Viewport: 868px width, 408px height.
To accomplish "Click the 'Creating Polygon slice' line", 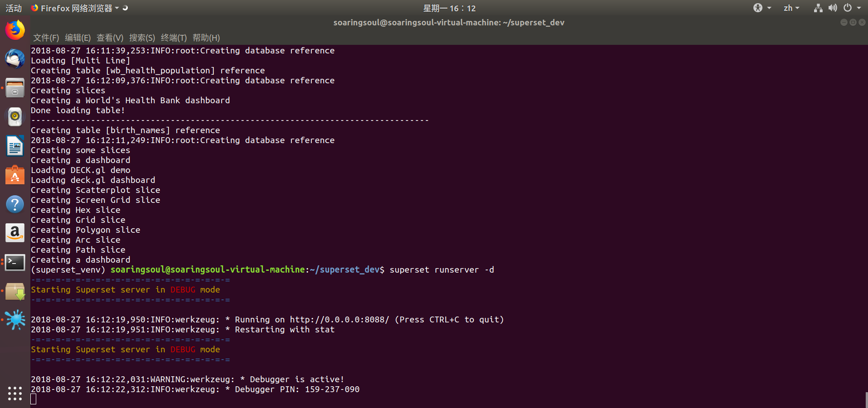I will pos(85,230).
